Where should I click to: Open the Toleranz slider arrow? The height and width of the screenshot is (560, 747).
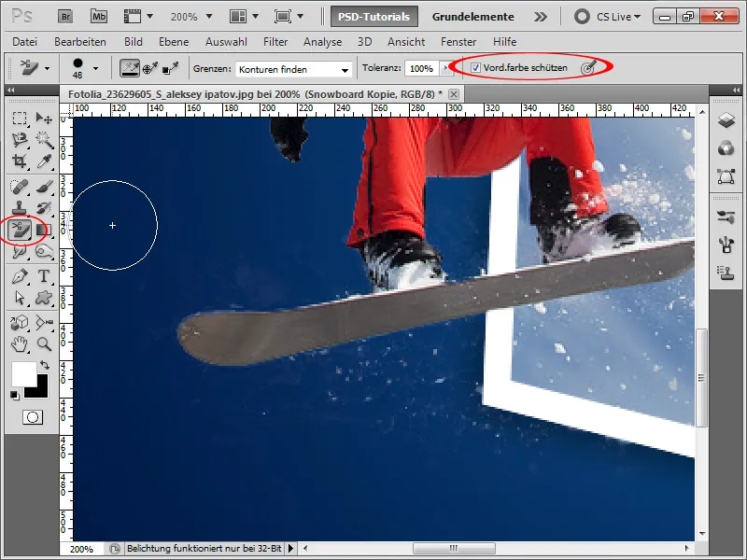tap(446, 68)
